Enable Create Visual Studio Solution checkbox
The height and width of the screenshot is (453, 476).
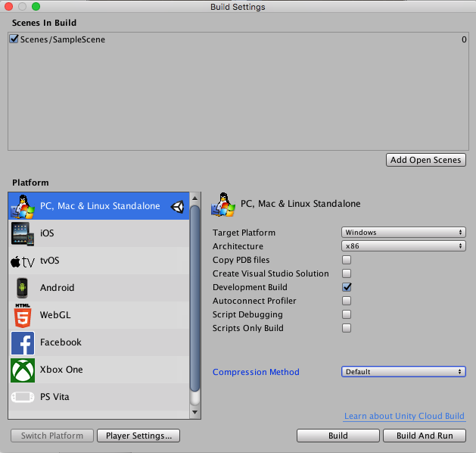(347, 274)
